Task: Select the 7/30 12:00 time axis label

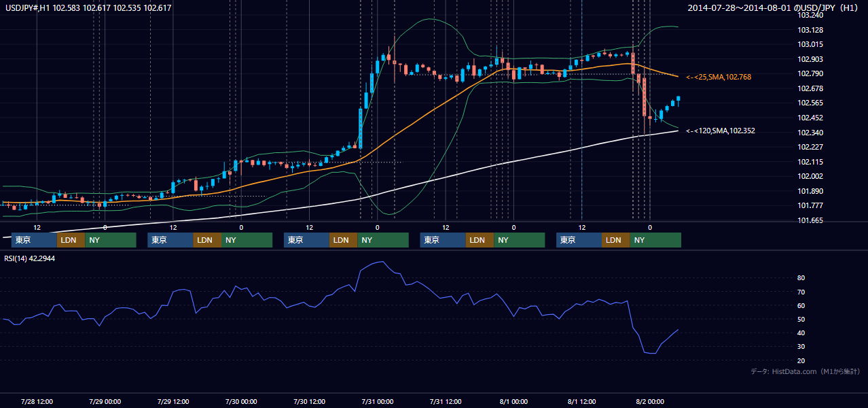Action: pos(309,401)
